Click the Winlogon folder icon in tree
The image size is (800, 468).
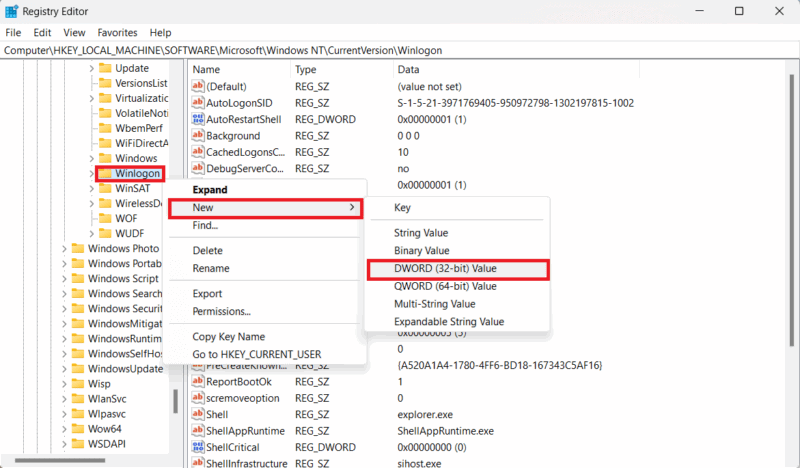coord(104,173)
